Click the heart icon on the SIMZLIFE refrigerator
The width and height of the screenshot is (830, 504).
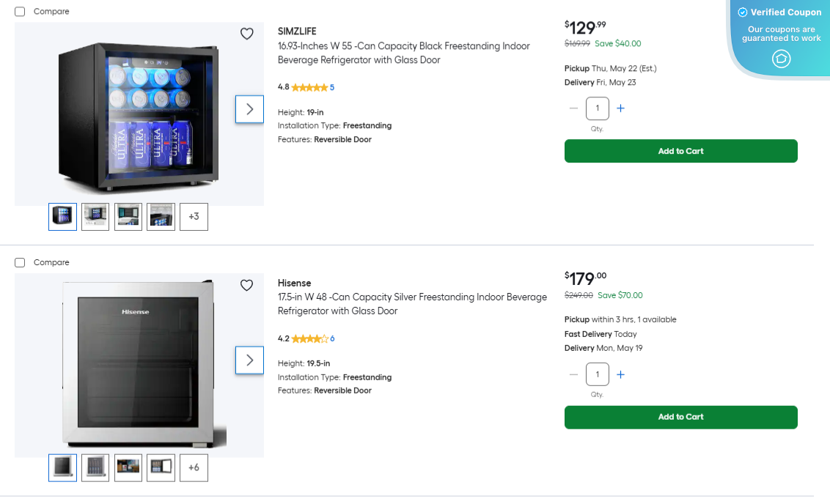[246, 34]
